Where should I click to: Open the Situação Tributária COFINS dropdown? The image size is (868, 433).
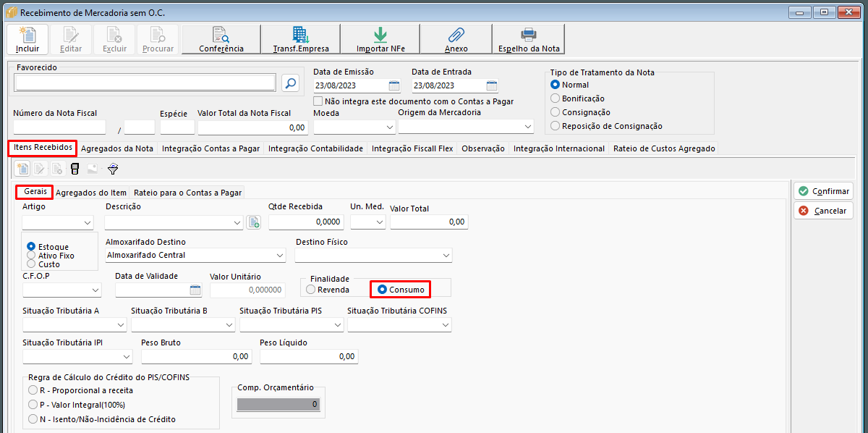pyautogui.click(x=446, y=325)
